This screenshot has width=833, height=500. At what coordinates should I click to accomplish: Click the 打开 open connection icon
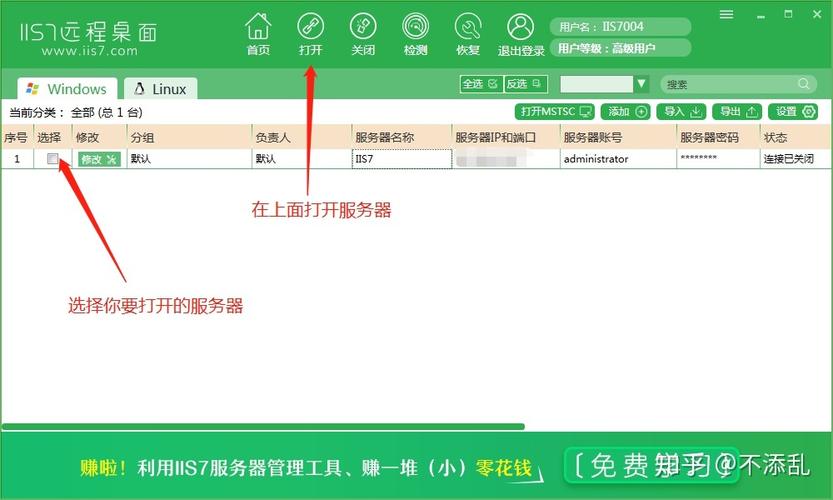[x=310, y=33]
